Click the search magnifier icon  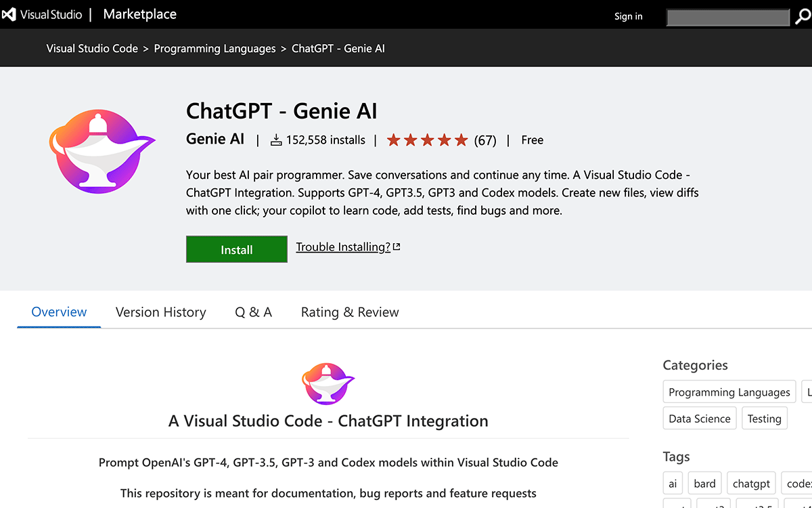pyautogui.click(x=804, y=16)
